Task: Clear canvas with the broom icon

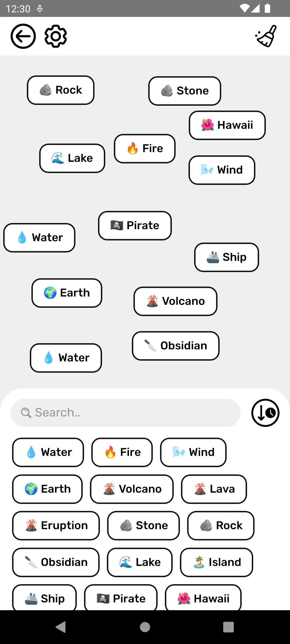Action: coord(266,36)
